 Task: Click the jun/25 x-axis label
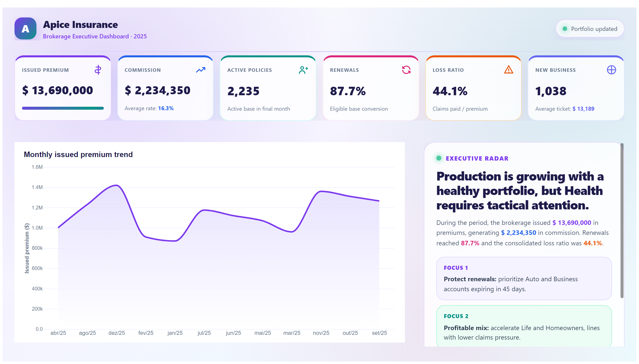pyautogui.click(x=233, y=333)
